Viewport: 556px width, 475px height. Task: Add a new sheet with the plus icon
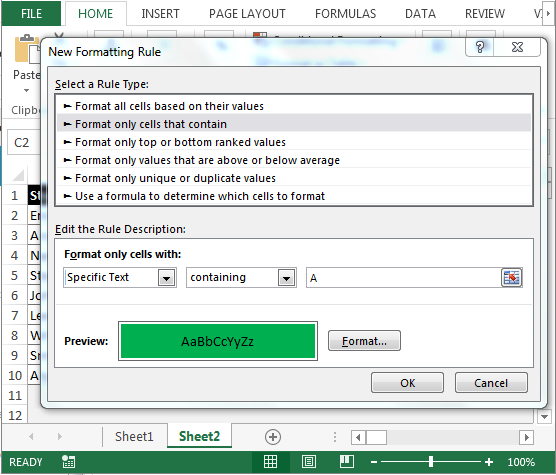[x=273, y=437]
